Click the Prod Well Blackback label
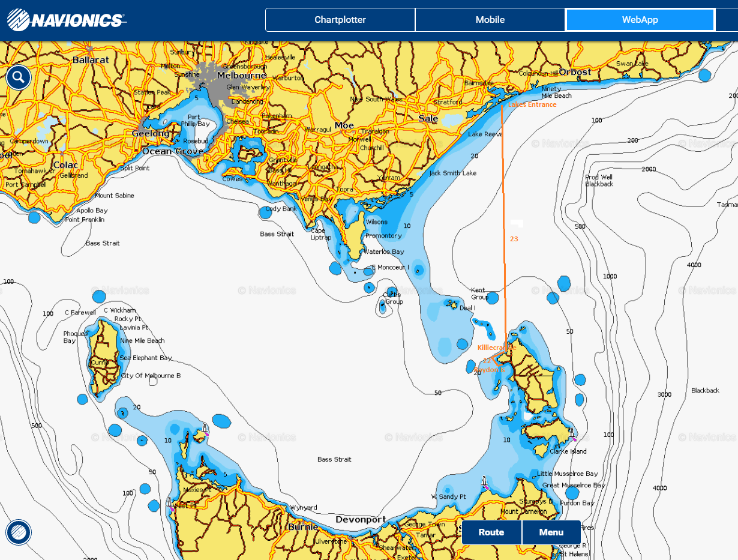 [599, 181]
